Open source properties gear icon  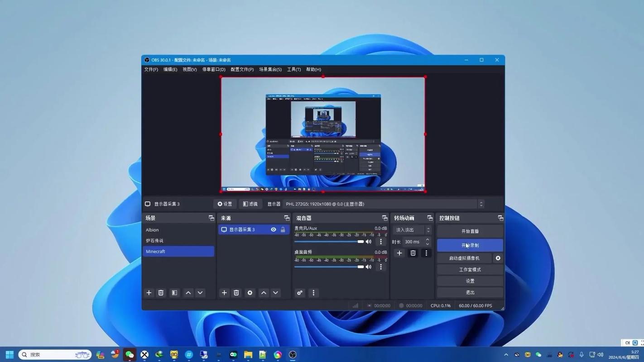250,293
